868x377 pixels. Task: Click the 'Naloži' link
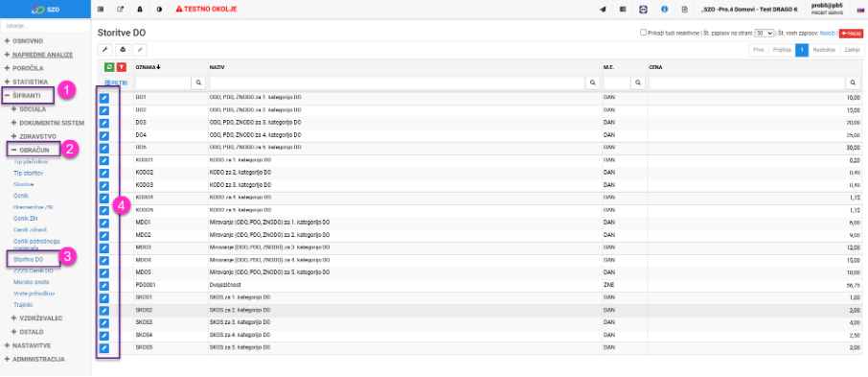point(828,34)
